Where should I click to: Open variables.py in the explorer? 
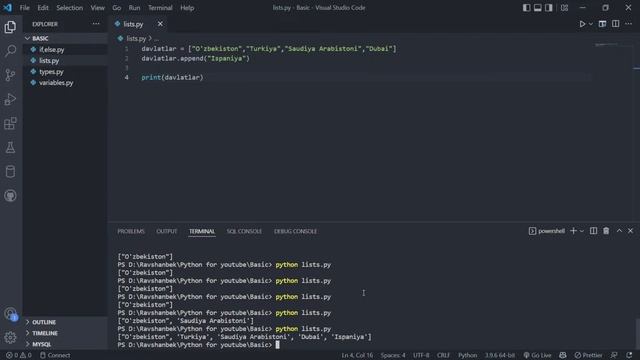pos(56,82)
